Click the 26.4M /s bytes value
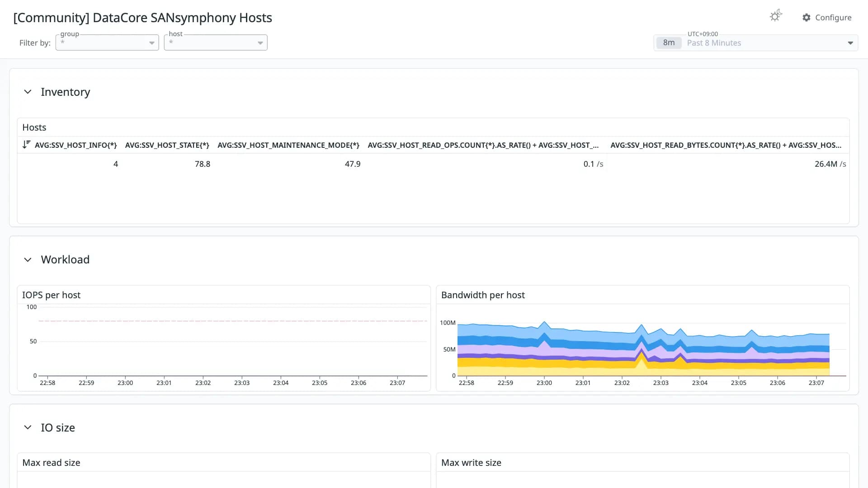 click(x=830, y=164)
